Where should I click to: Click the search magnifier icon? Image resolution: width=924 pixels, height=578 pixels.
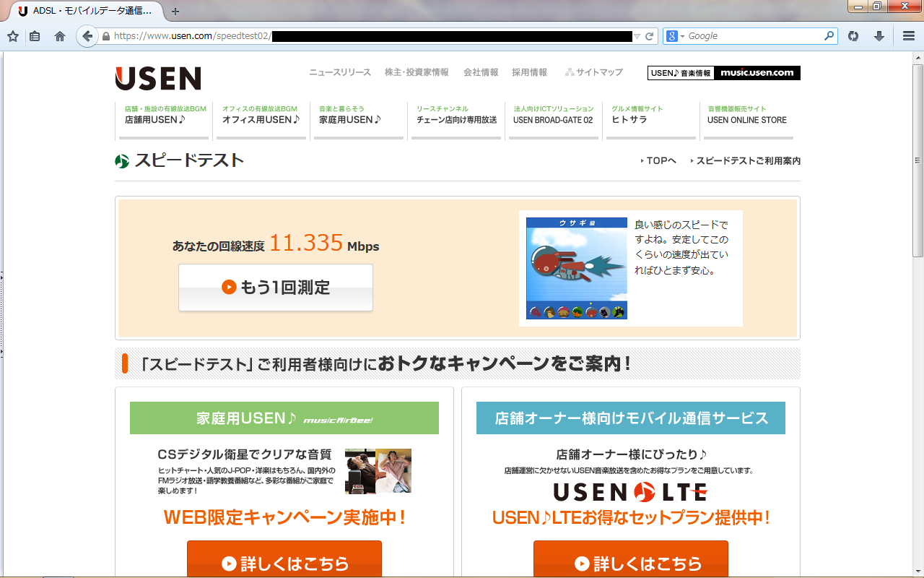coord(829,36)
